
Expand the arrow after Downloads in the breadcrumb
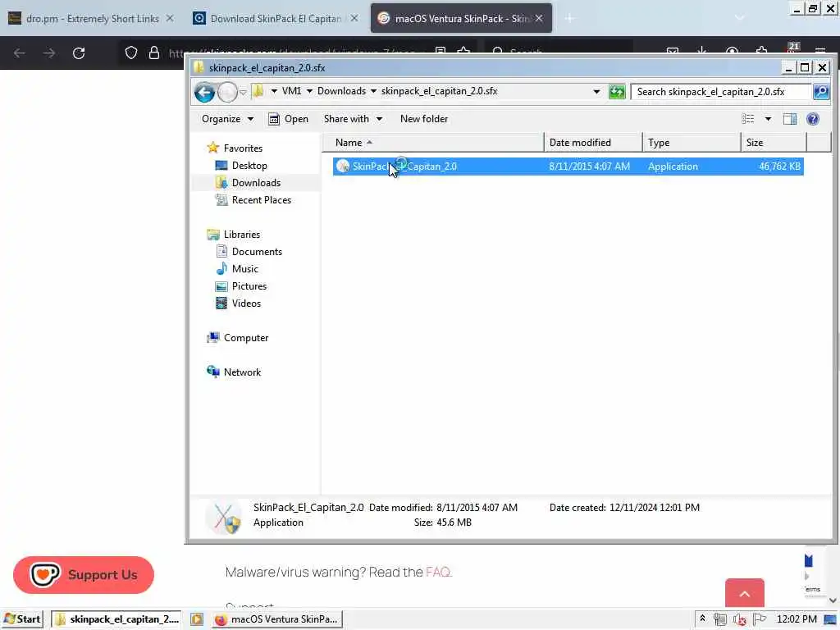pos(373,92)
